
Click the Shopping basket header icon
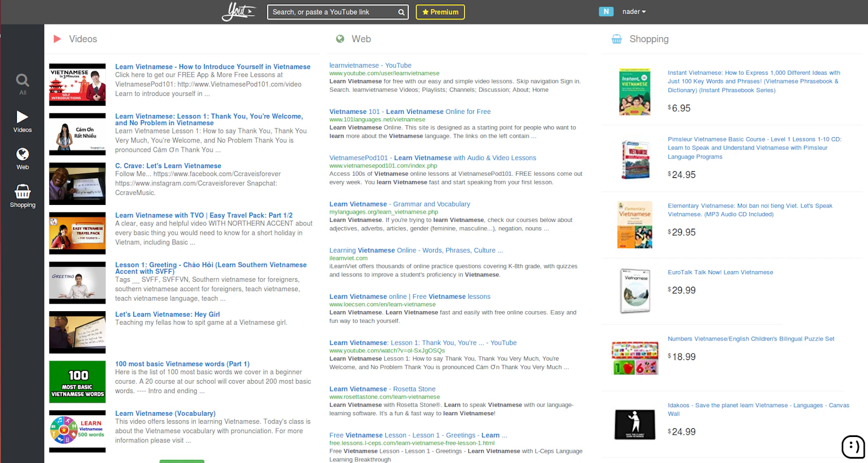(617, 39)
